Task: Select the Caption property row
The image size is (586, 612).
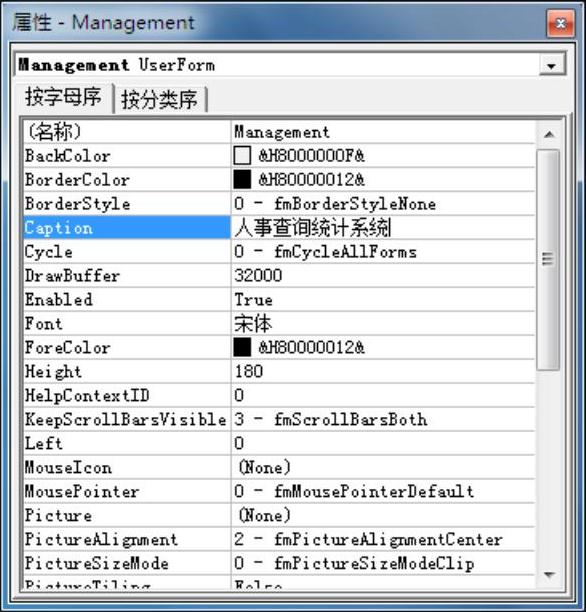Action: click(x=279, y=228)
